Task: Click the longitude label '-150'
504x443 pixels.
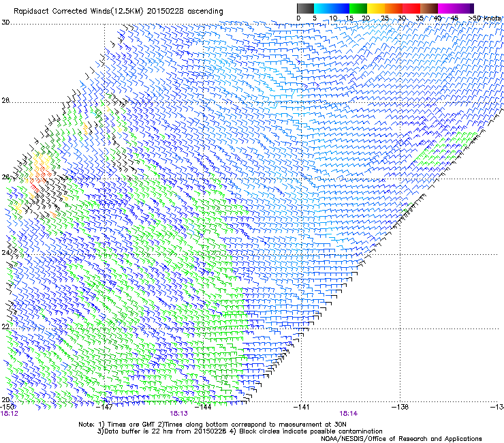Action: pyautogui.click(x=7, y=407)
